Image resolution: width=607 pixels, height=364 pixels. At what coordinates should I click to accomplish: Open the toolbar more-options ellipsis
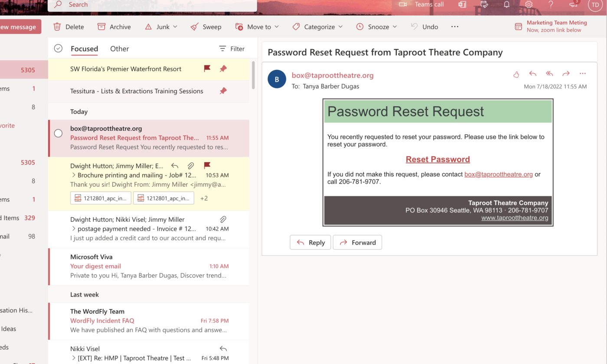coord(454,27)
